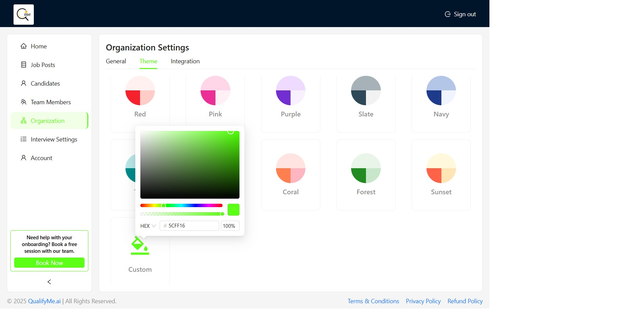Pick a shade in the saturation gradient area

pyautogui.click(x=190, y=165)
